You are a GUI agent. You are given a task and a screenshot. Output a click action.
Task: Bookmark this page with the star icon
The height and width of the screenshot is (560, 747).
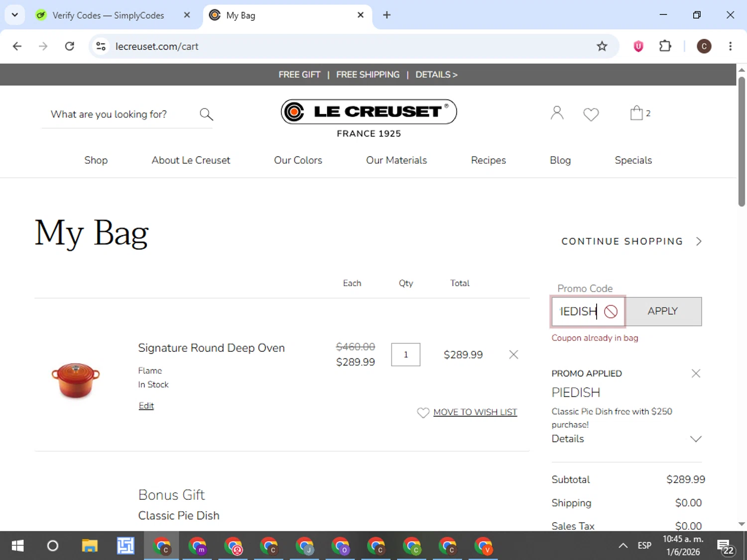[x=602, y=46]
